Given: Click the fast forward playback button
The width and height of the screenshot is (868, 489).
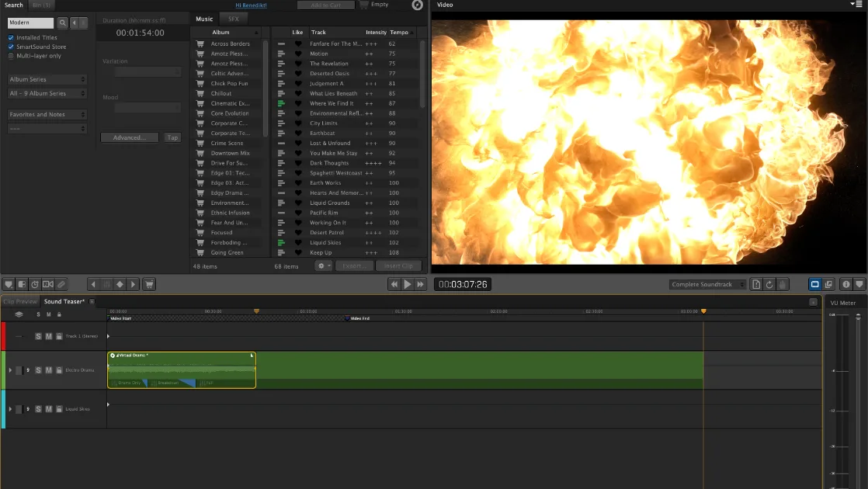Looking at the screenshot, I should click(421, 284).
